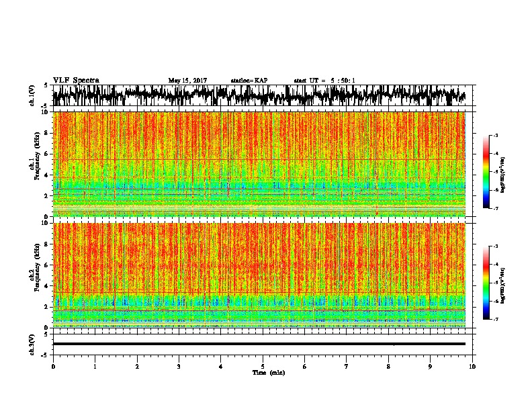Click the ch.1 colorbar "log(PSD)" units label
532x411 pixels.
(x=502, y=175)
